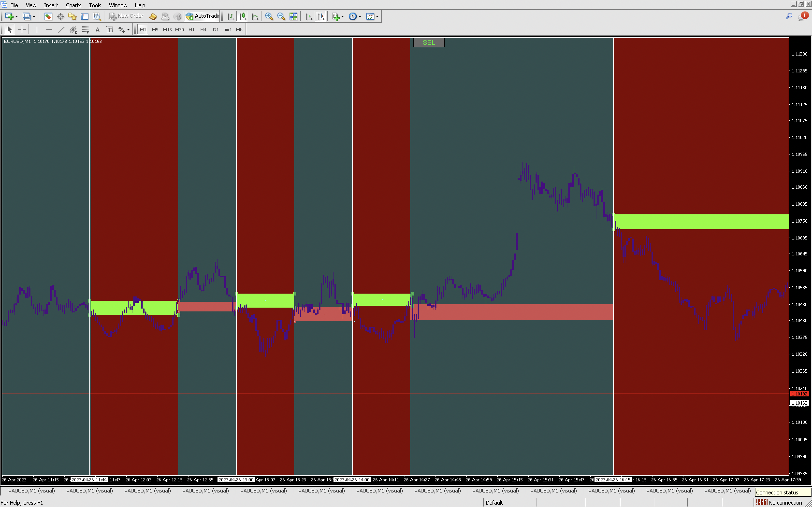This screenshot has width=812, height=507.
Task: Select the Crosshair tool
Action: point(22,29)
